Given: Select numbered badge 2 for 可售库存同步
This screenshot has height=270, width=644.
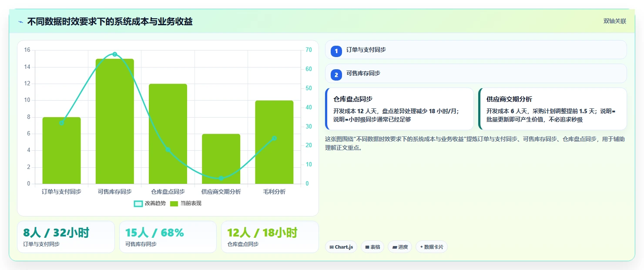Looking at the screenshot, I should click(336, 74).
